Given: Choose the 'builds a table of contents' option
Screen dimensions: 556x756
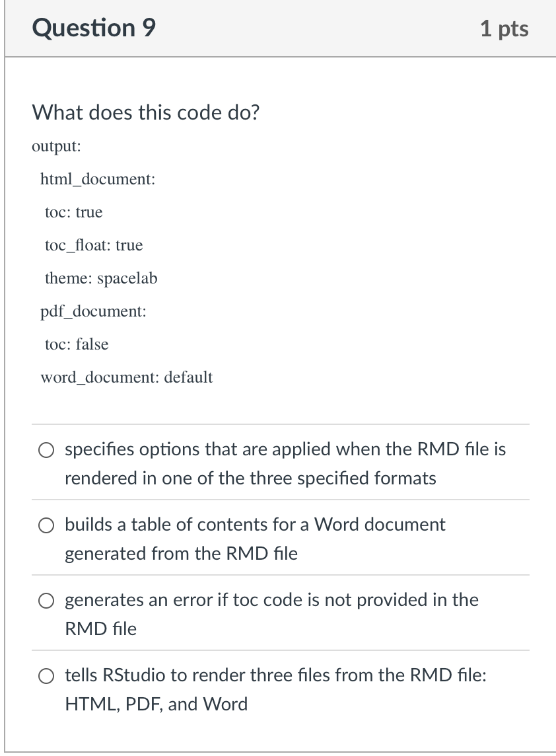Looking at the screenshot, I should tap(46, 525).
